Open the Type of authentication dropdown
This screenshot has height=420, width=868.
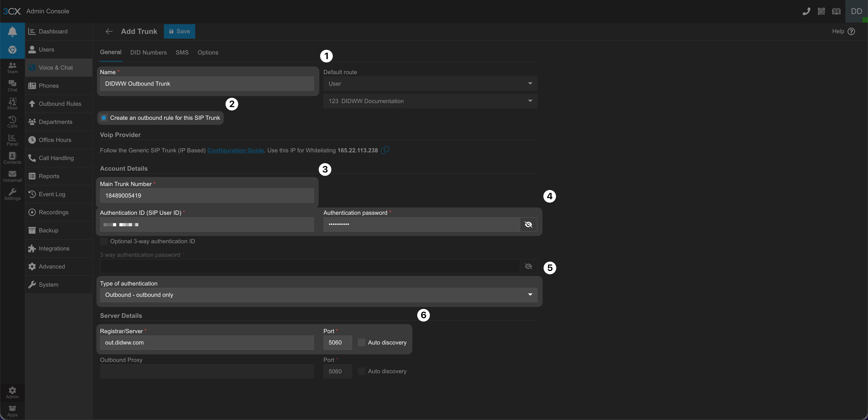click(x=318, y=295)
